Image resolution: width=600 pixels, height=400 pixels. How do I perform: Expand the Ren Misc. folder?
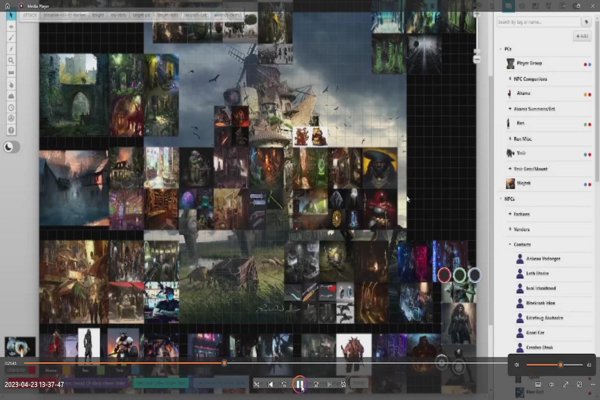point(510,139)
